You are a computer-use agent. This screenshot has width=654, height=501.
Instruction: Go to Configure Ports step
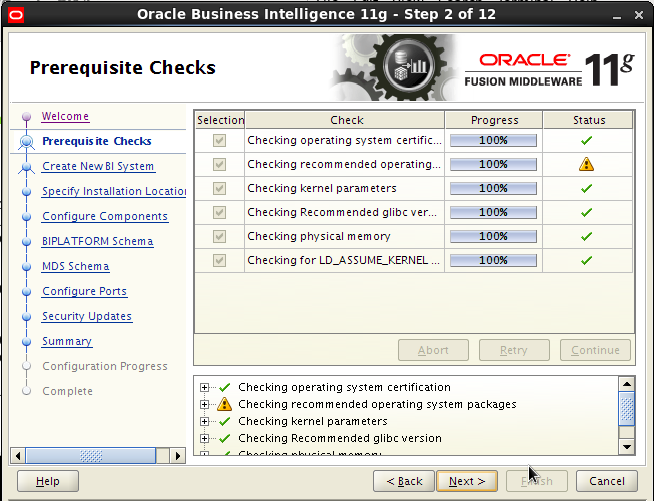pyautogui.click(x=85, y=292)
